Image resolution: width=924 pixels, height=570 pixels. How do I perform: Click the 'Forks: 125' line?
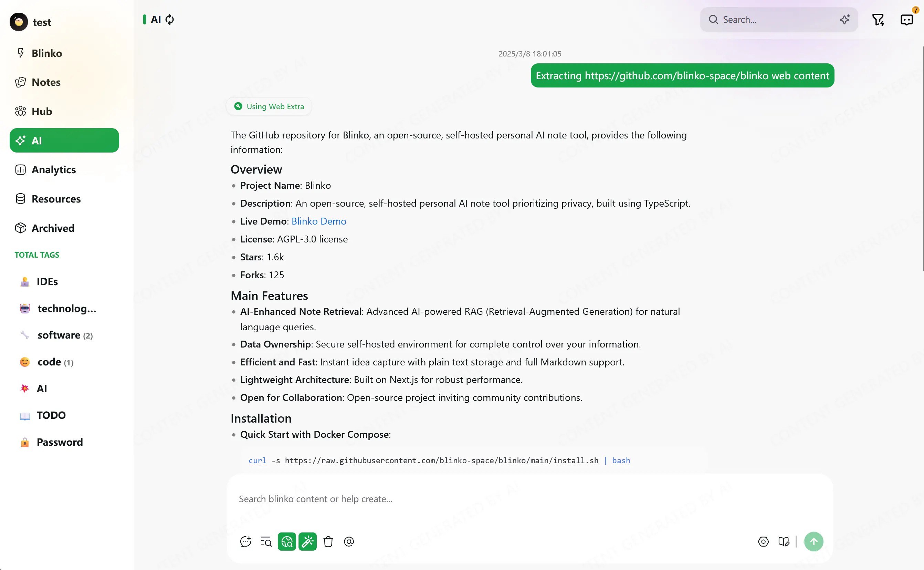[x=262, y=275]
